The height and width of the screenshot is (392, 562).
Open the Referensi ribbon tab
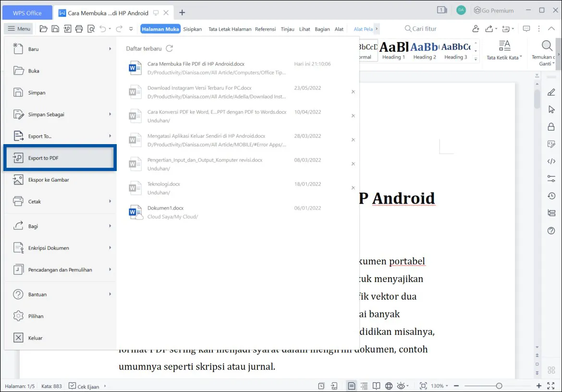click(265, 29)
